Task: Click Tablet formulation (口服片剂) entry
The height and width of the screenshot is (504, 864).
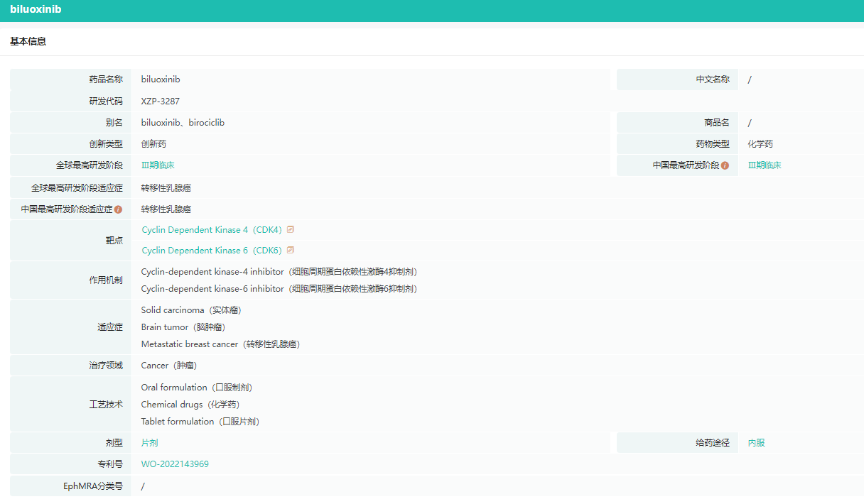Action: (x=200, y=422)
